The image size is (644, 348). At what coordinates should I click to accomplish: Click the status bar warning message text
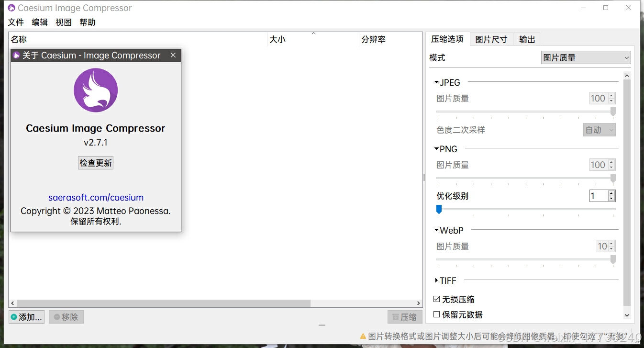(x=498, y=336)
